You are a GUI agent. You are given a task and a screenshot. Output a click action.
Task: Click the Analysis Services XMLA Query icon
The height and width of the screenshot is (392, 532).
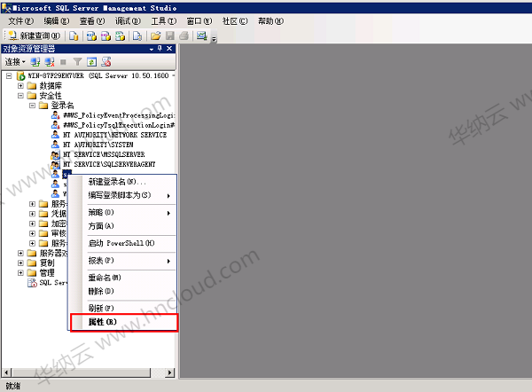coord(120,35)
